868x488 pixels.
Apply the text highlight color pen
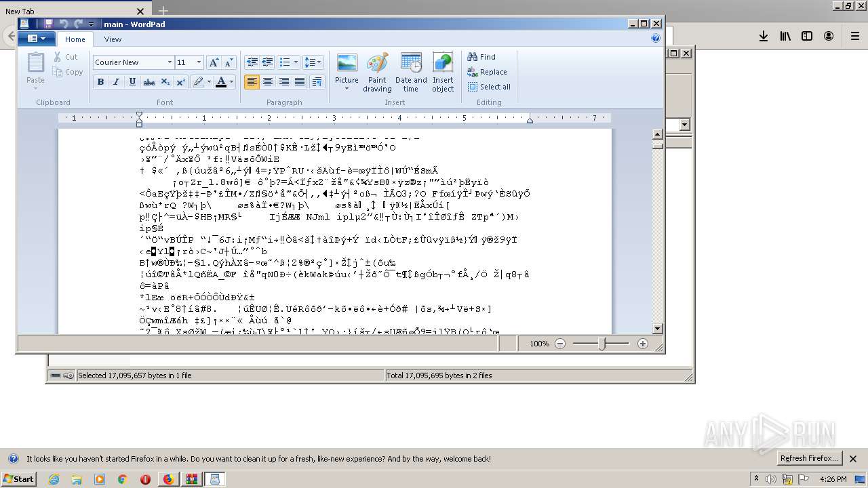(198, 82)
